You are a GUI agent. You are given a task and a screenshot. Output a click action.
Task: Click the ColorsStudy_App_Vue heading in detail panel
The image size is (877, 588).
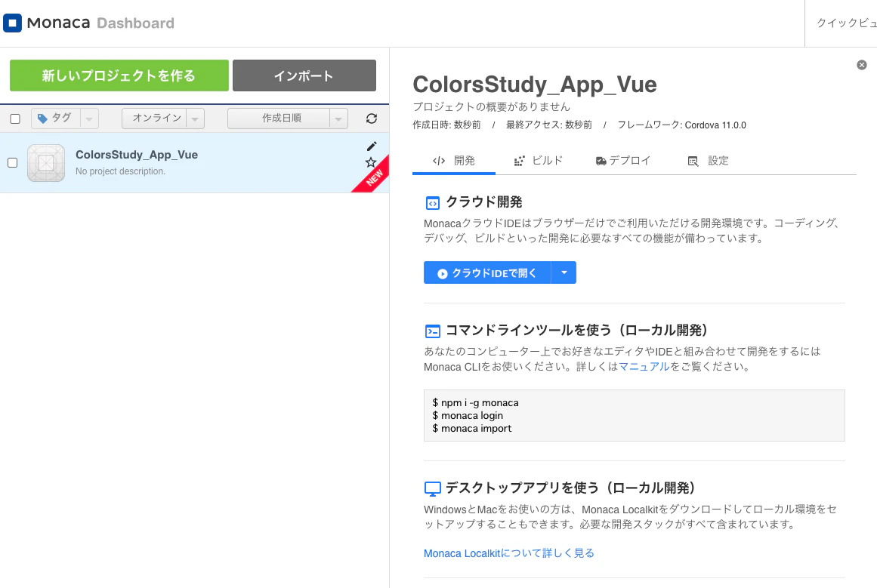tap(535, 85)
